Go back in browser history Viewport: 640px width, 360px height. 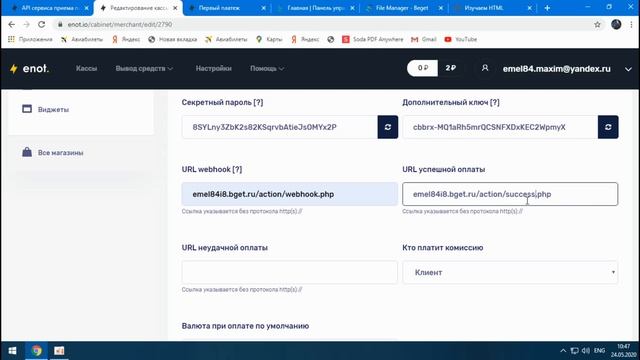pyautogui.click(x=11, y=24)
